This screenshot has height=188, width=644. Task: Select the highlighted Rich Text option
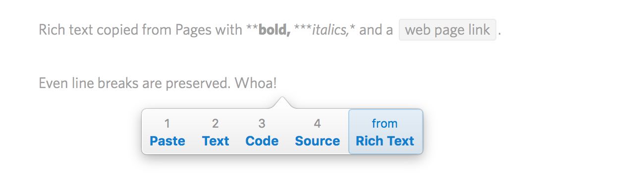coord(385,132)
